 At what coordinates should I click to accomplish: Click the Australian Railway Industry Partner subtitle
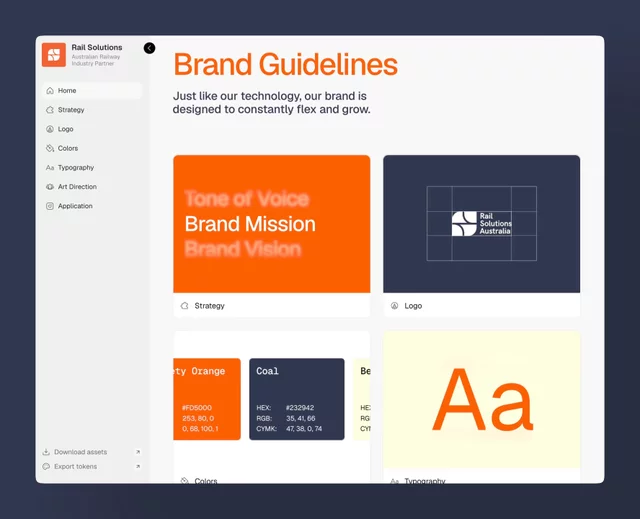96,60
